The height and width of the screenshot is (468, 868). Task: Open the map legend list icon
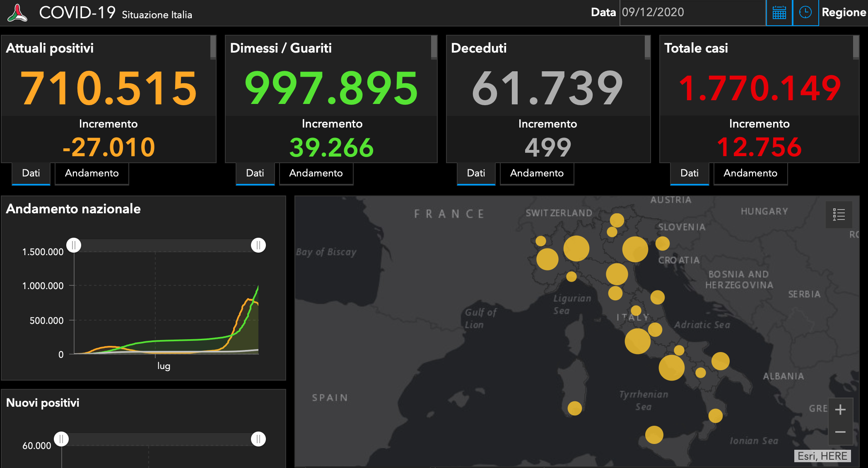(839, 215)
